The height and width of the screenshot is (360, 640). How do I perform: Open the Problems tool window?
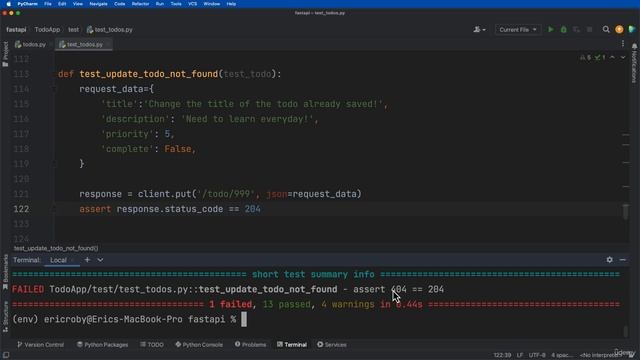pyautogui.click(x=250, y=344)
